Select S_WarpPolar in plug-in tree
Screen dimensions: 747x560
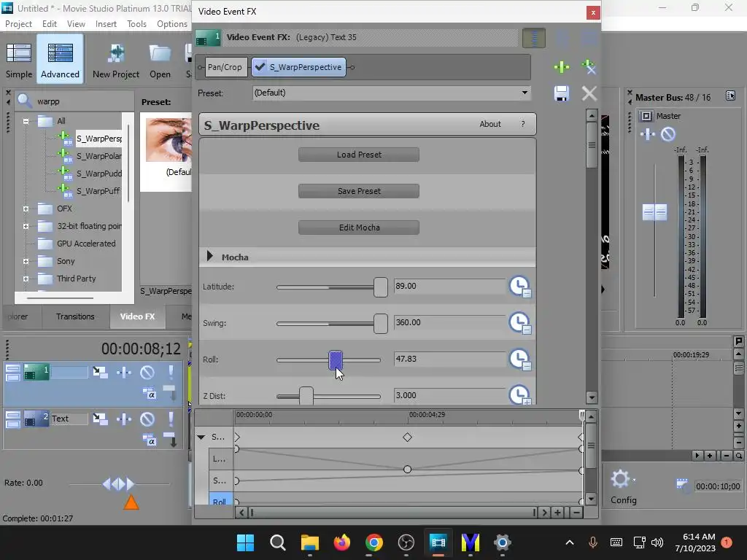(98, 156)
